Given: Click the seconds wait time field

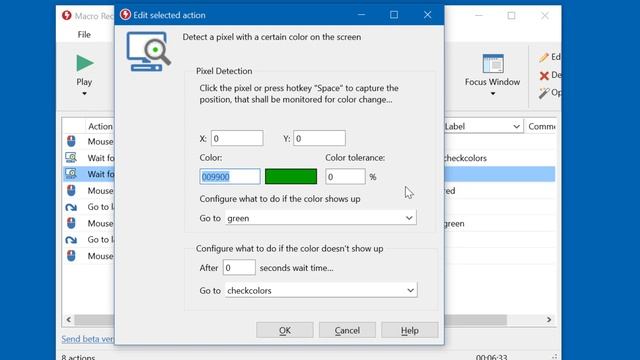Looking at the screenshot, I should click(x=239, y=268).
